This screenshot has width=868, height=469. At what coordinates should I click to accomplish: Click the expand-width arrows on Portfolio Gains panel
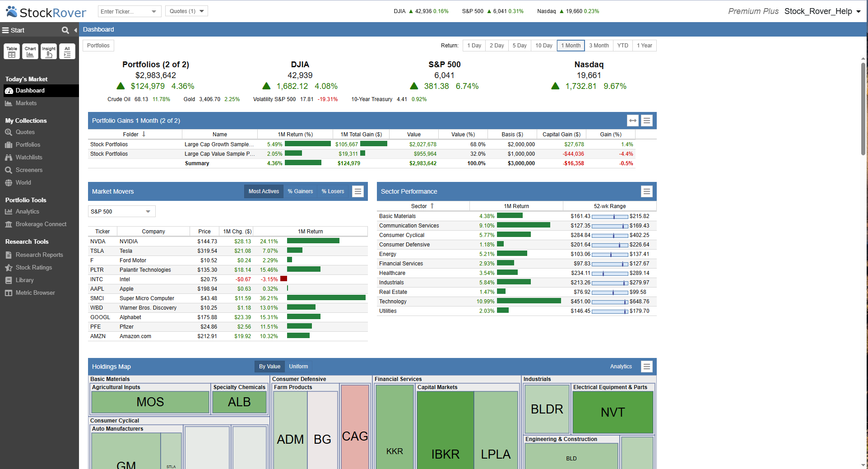[x=632, y=121]
